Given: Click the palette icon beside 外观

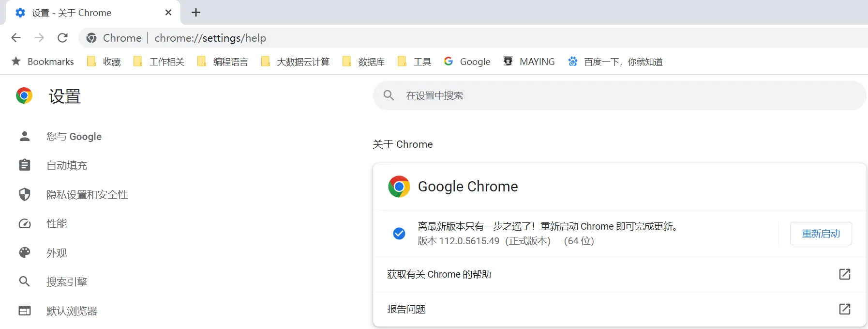Looking at the screenshot, I should click(x=25, y=252).
